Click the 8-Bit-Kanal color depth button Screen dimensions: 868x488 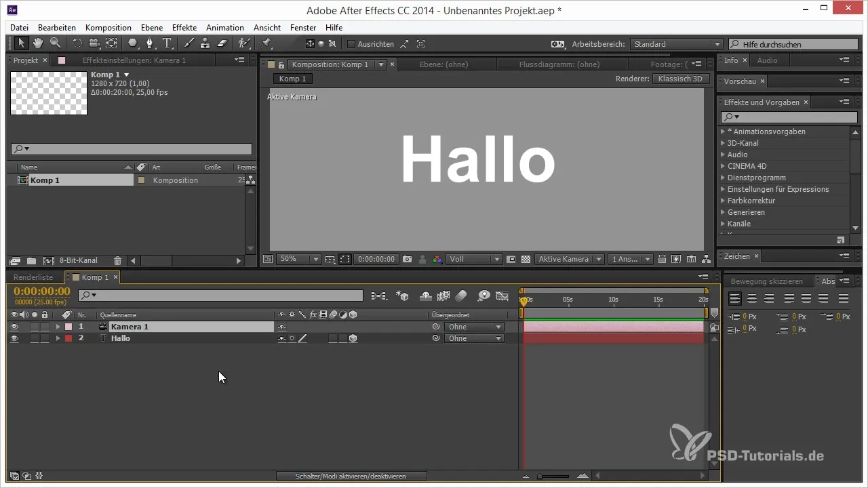(79, 260)
